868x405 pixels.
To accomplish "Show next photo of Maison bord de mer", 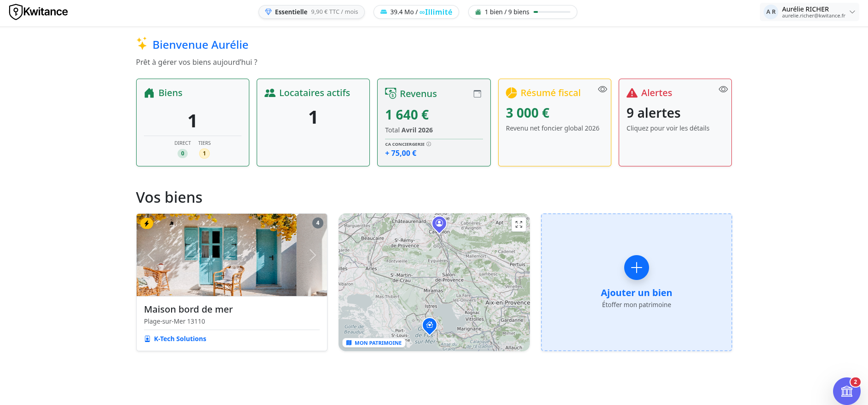I will pyautogui.click(x=313, y=255).
